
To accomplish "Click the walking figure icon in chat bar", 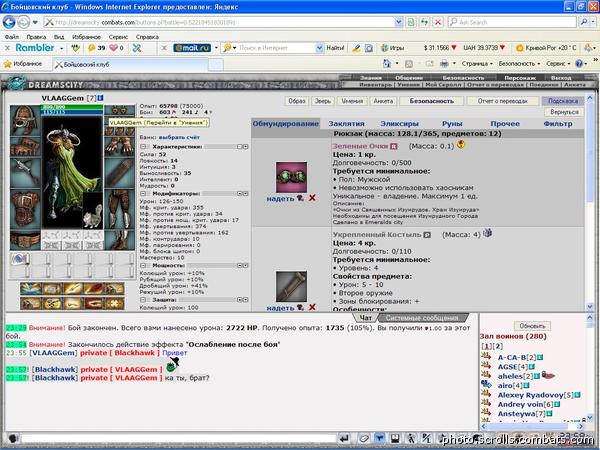I will tap(411, 439).
